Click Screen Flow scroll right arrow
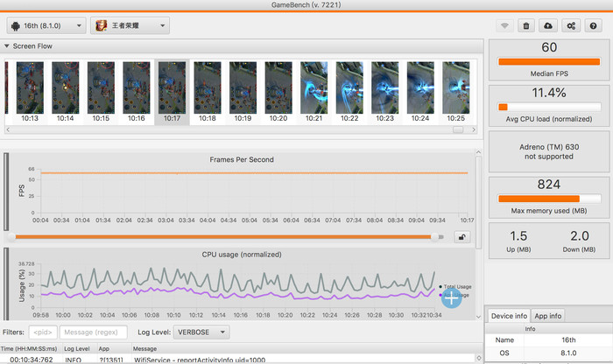The width and height of the screenshot is (613, 364). [474, 129]
